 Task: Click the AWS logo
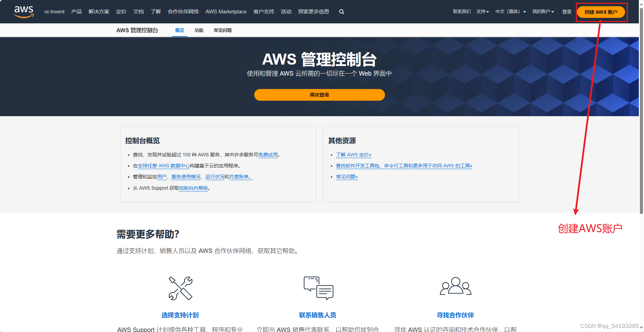click(24, 12)
